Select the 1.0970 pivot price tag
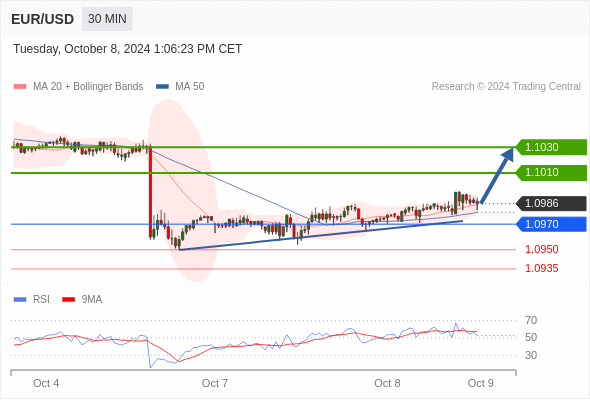 point(551,224)
